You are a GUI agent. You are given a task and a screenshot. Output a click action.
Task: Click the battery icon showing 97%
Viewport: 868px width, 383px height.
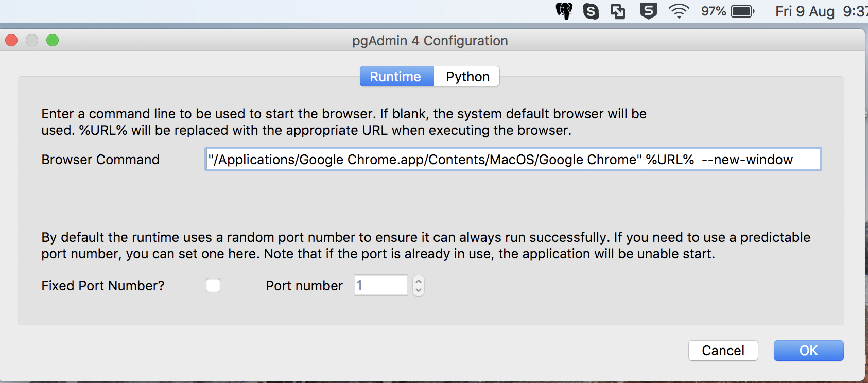click(x=742, y=11)
